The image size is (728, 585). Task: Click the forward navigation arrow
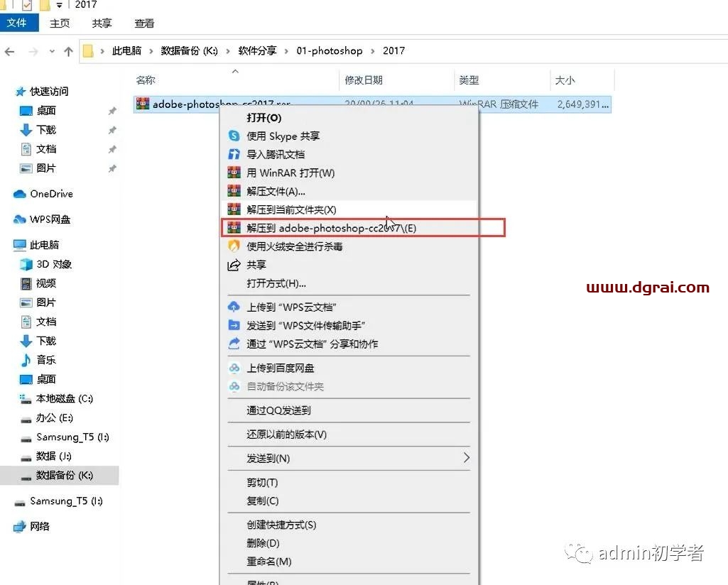click(x=33, y=52)
